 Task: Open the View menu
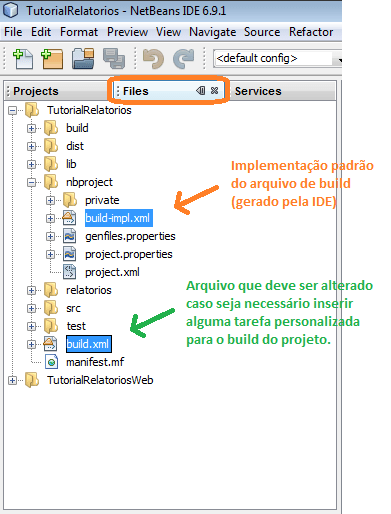point(168,32)
